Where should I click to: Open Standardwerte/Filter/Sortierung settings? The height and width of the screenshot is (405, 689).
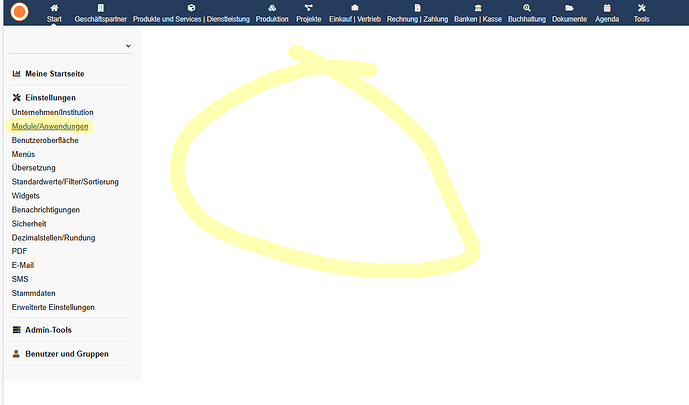point(65,181)
